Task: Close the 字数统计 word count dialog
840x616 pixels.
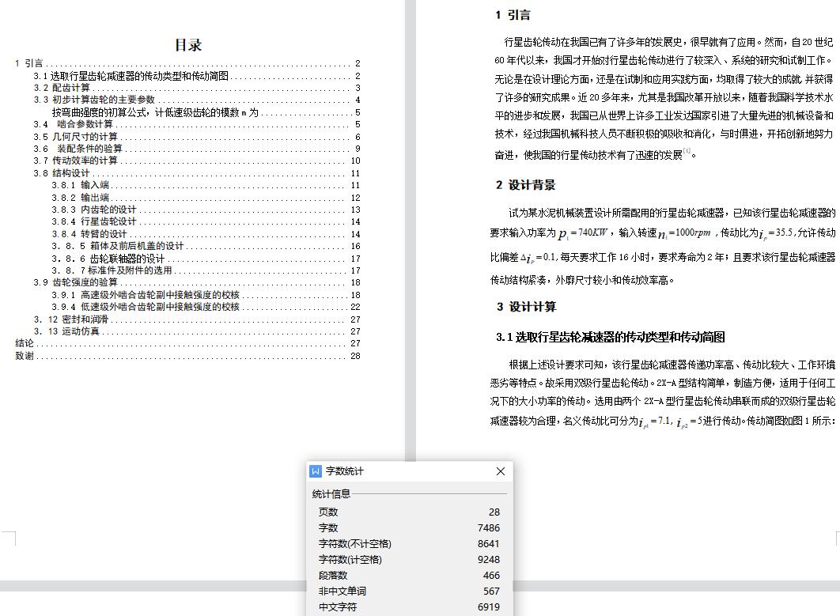Action: [x=500, y=471]
